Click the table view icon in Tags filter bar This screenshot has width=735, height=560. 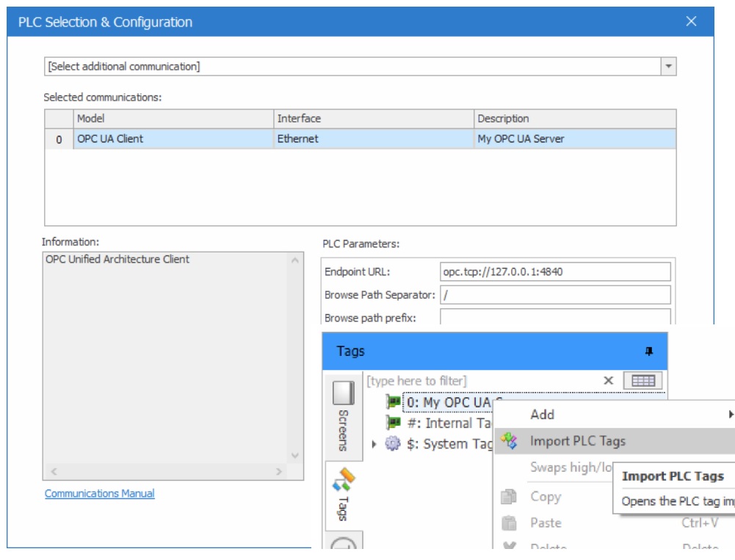pos(642,380)
